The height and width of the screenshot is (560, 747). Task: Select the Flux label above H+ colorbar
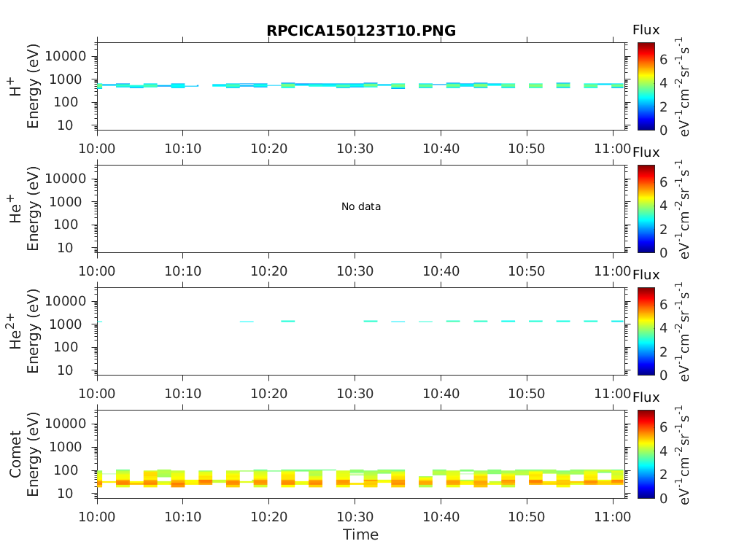(646, 30)
